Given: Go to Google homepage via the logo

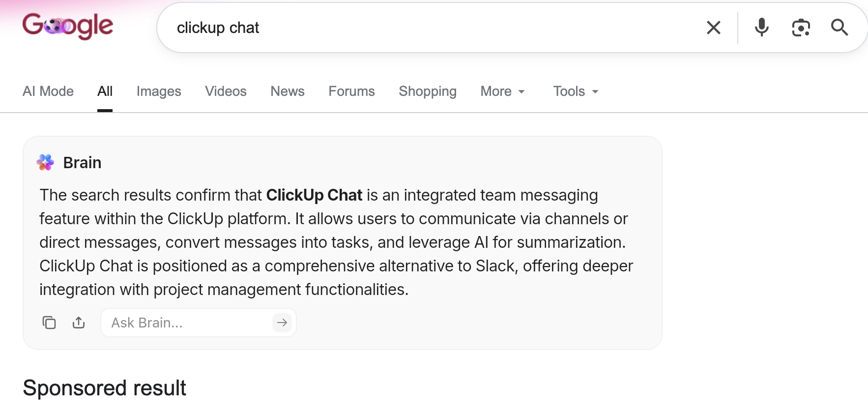Looking at the screenshot, I should click(x=68, y=26).
